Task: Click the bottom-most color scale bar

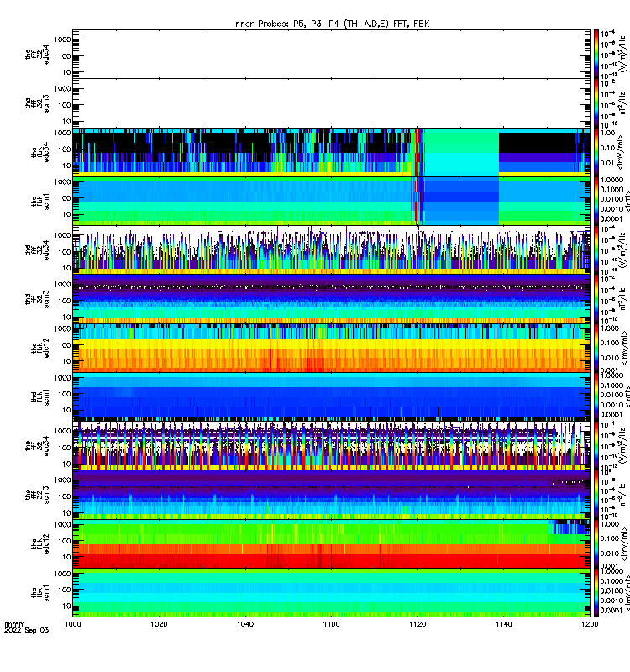Action: pos(596,592)
